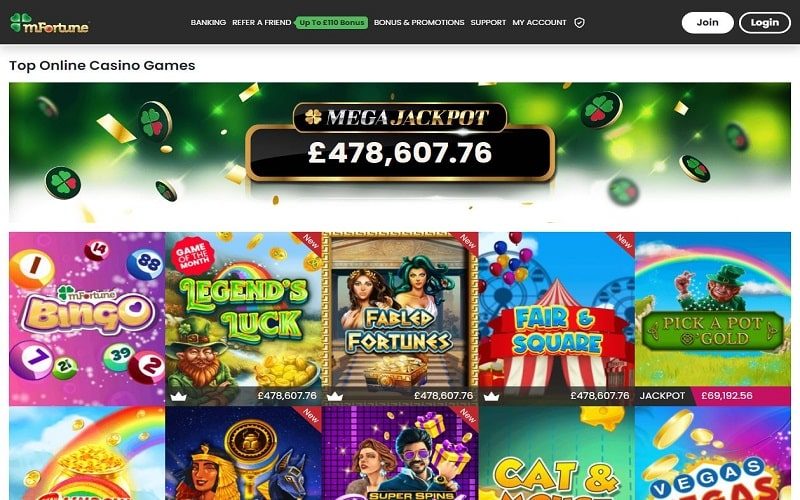Open the Cat & Mouse game tile
The height and width of the screenshot is (500, 800).
557,453
